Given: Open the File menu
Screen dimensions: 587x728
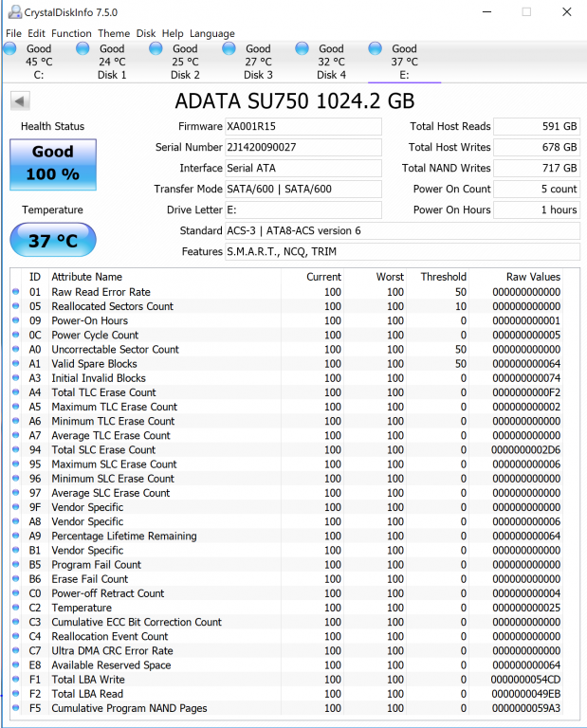Looking at the screenshot, I should [13, 33].
